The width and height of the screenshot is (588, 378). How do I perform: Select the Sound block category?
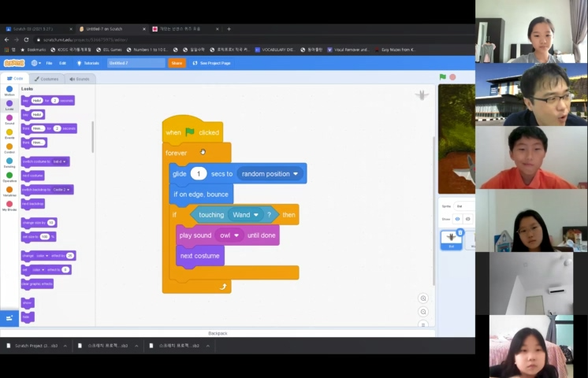9,120
